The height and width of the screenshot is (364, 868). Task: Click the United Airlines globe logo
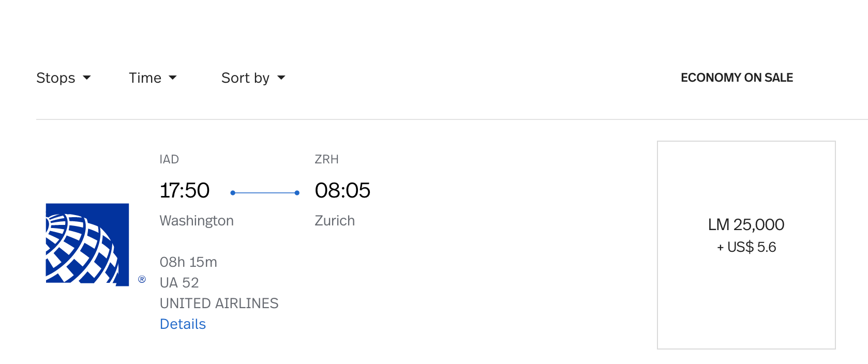coord(87,244)
